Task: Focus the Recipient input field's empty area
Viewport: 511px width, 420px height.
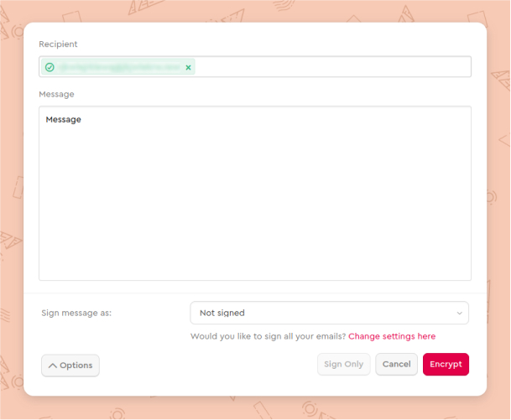Action: coord(331,67)
